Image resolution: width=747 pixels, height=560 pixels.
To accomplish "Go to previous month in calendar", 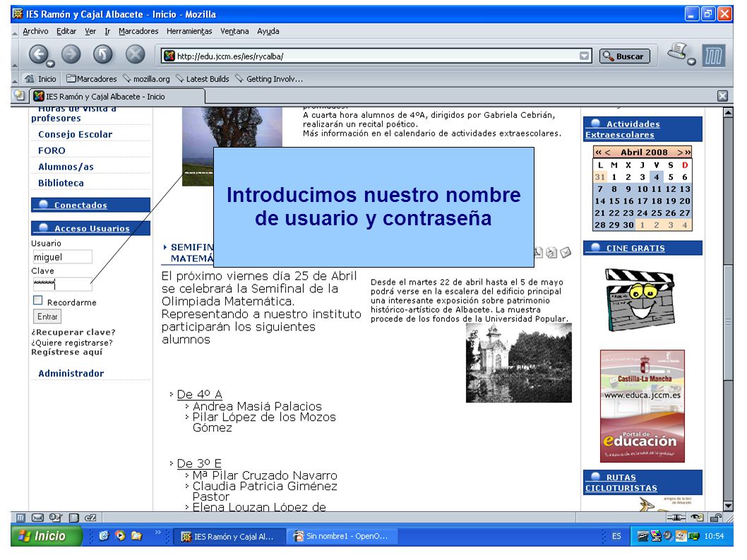I will pos(607,153).
